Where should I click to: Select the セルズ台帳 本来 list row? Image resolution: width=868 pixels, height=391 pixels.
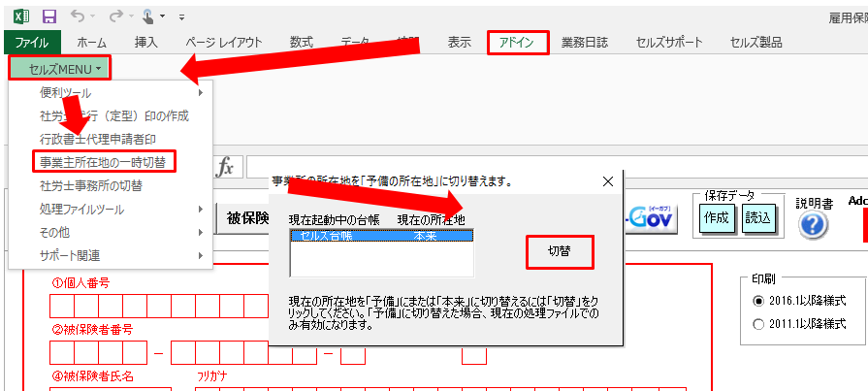click(381, 236)
